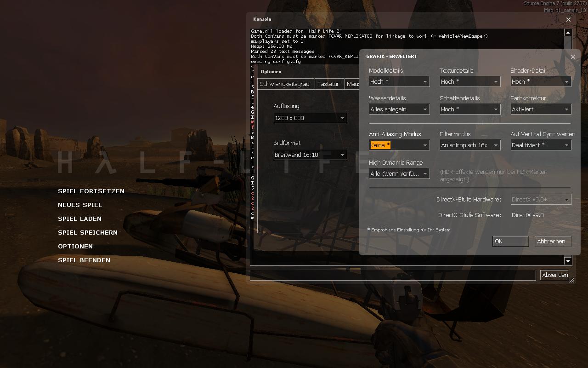Select Spiel beenden in main menu
The width and height of the screenshot is (588, 368).
[84, 260]
